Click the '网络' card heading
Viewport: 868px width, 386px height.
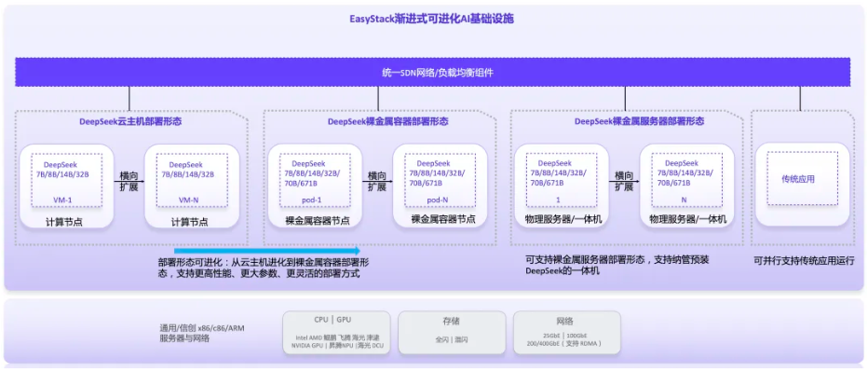tap(565, 321)
